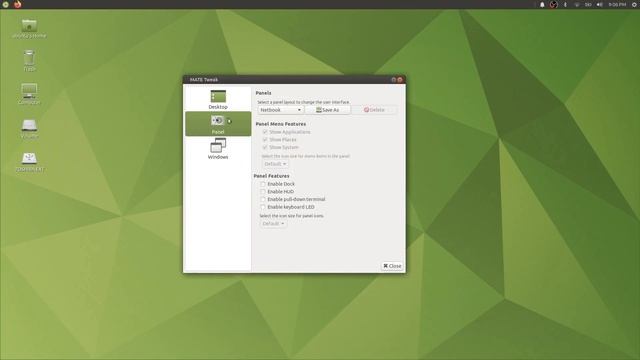
Task: Open the clock in top panel
Action: pyautogui.click(x=617, y=4)
